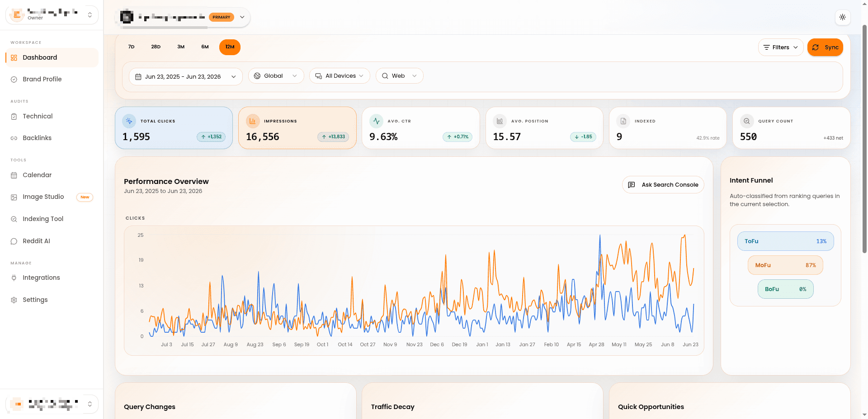Click the Indexed document icon
The width and height of the screenshot is (868, 419).
point(623,121)
